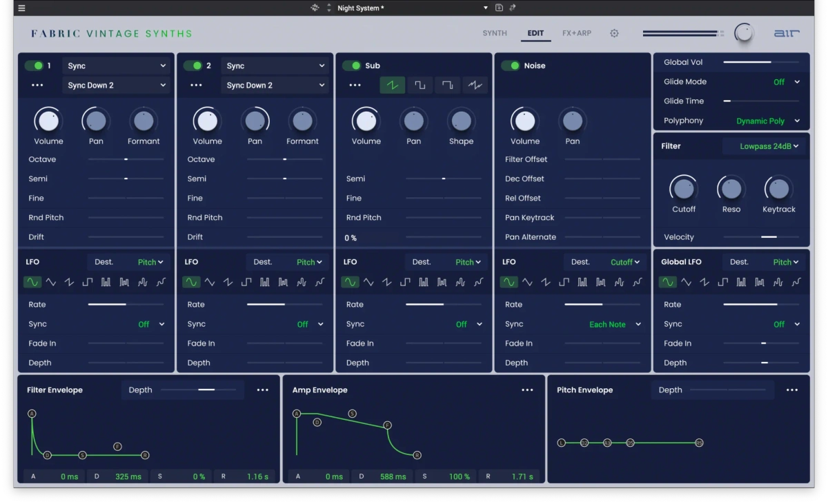Open the Noise LFO Dest. Cutoff dropdown
The width and height of the screenshot is (828, 504).
(x=626, y=262)
